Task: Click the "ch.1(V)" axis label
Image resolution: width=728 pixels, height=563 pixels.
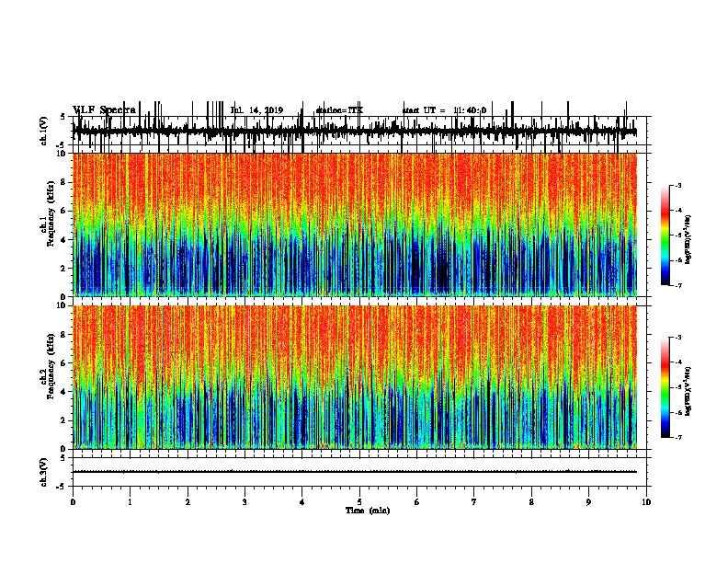Action: 43,131
